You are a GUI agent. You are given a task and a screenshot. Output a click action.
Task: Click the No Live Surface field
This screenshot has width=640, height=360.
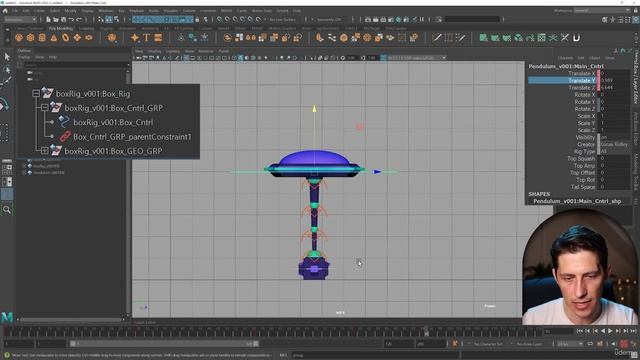282,19
